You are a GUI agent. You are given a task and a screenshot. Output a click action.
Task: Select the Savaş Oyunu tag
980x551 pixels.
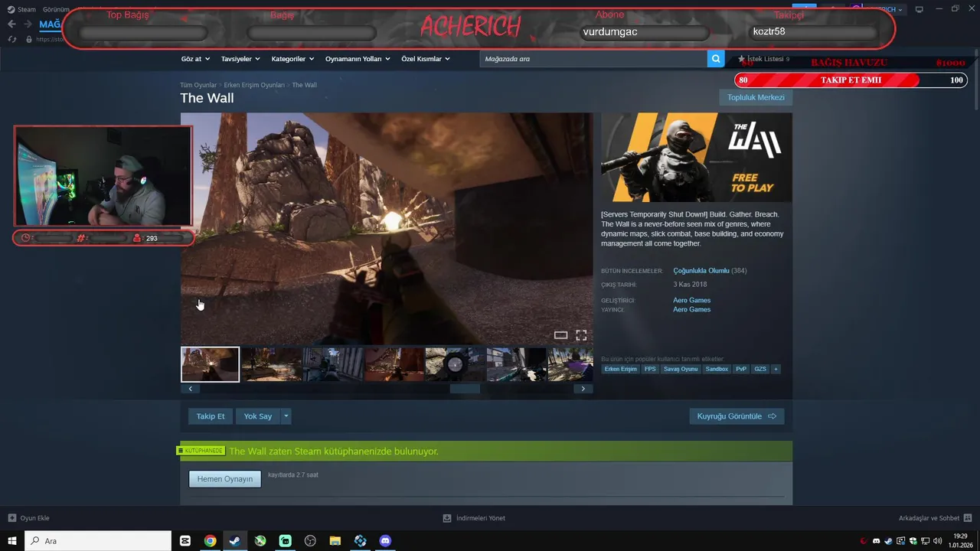click(681, 369)
